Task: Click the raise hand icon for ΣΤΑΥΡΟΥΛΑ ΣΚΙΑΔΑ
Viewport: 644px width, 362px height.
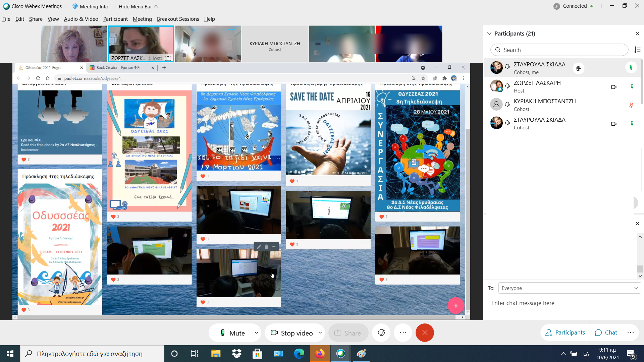Action: (578, 68)
